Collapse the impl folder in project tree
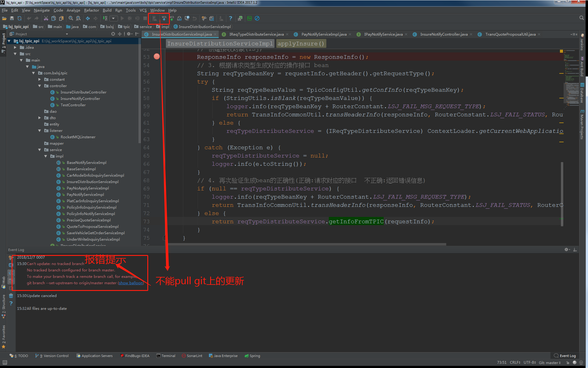 [46, 156]
